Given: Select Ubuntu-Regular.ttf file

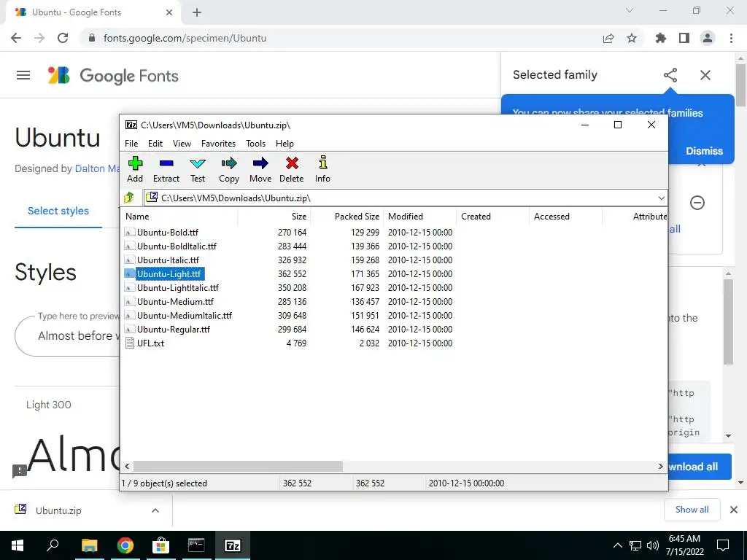Looking at the screenshot, I should tap(174, 329).
